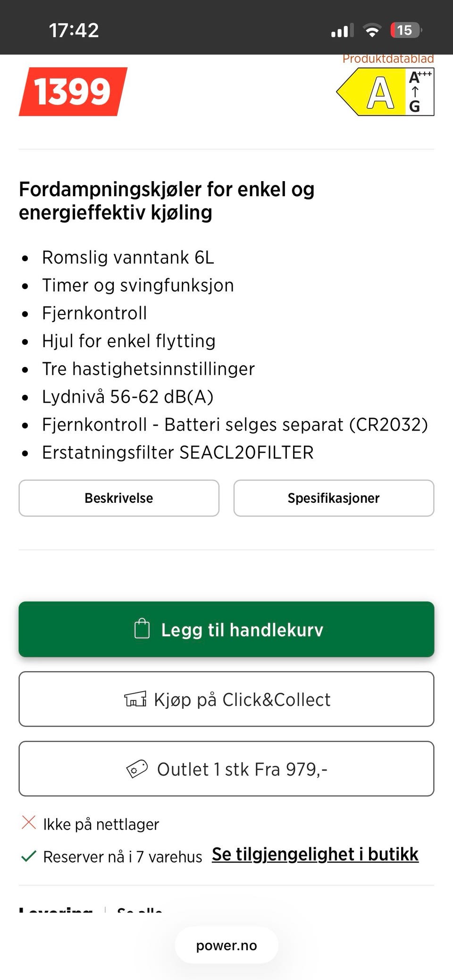
Task: Click the price tag icon in the Outlet button
Action: coord(137,769)
